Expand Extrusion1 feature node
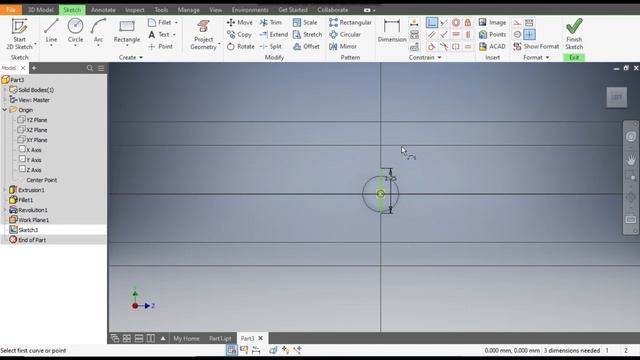 5,190
